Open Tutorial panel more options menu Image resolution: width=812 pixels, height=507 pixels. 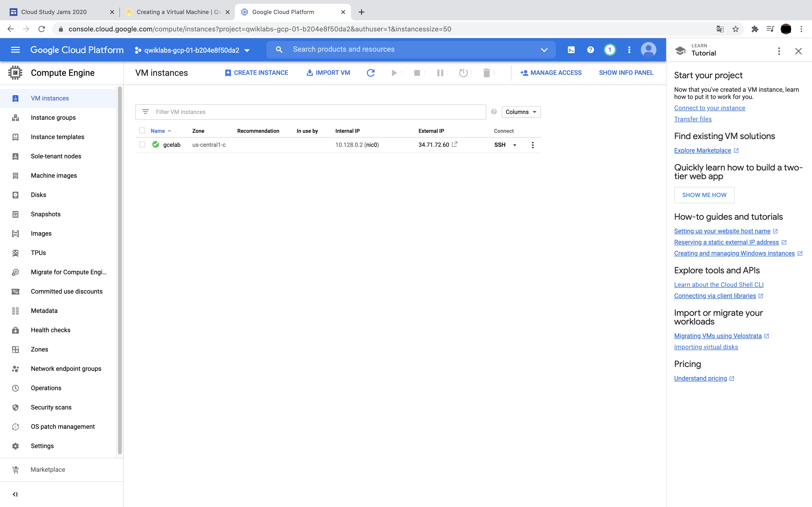779,51
